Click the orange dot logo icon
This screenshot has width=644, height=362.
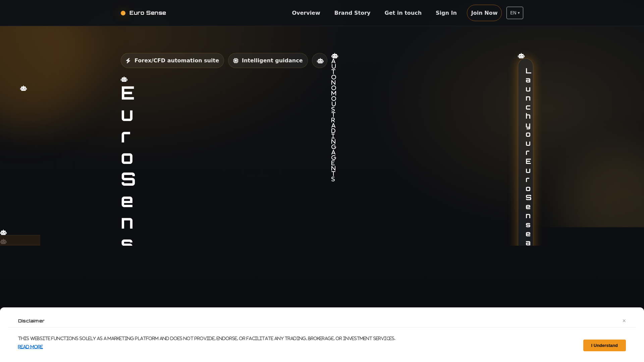123,13
